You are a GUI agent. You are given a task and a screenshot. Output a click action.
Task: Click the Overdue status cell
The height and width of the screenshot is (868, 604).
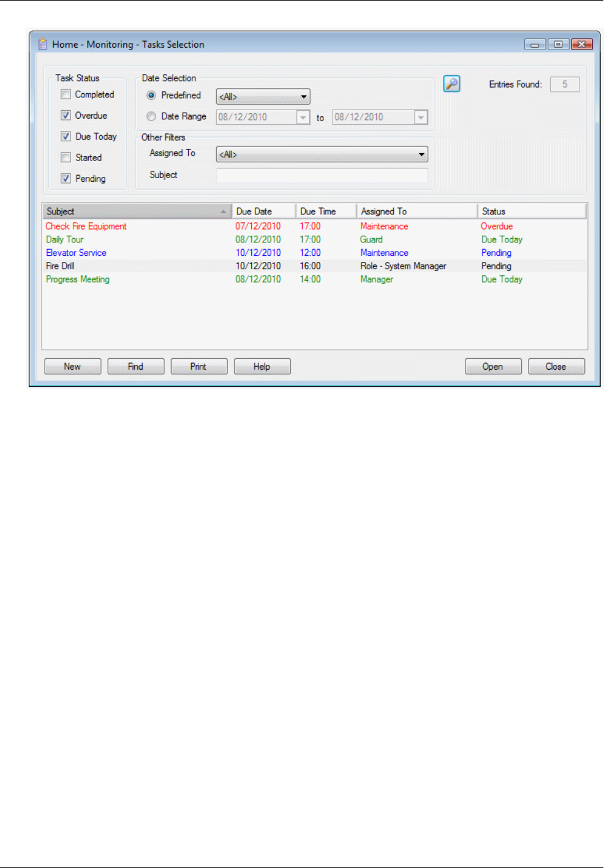coord(497,226)
